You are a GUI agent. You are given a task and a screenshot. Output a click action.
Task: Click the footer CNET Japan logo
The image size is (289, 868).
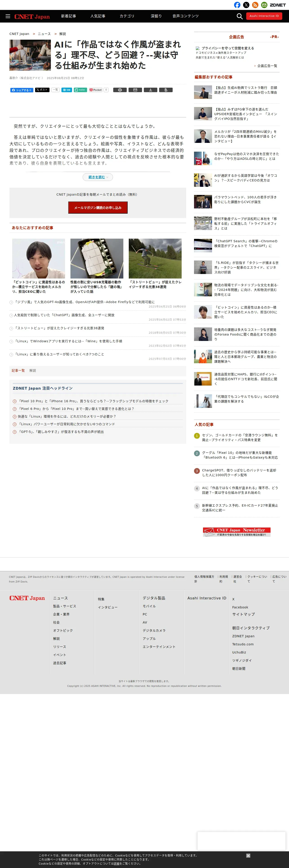27,598
